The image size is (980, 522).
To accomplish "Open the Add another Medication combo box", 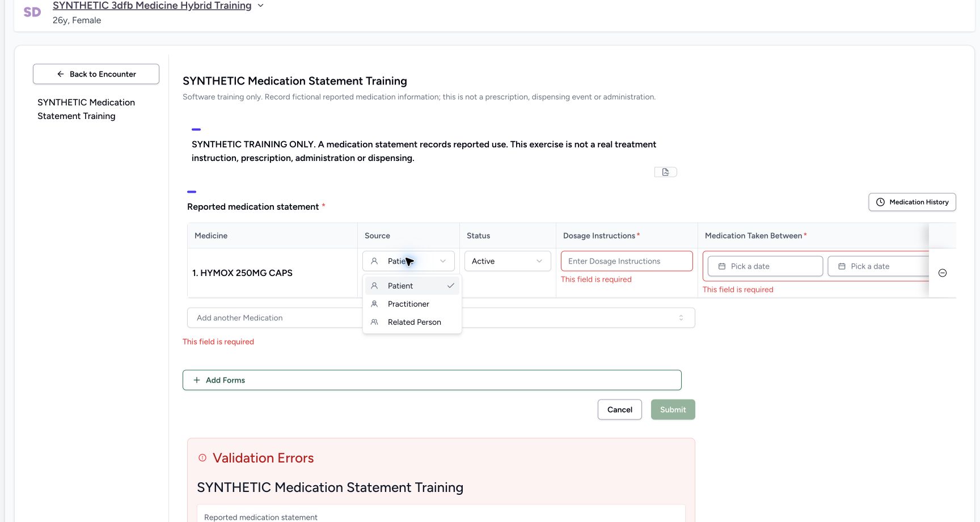I will coord(441,318).
